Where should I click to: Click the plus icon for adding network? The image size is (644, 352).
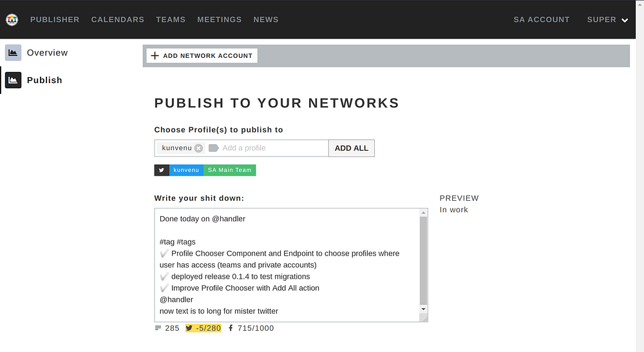155,56
